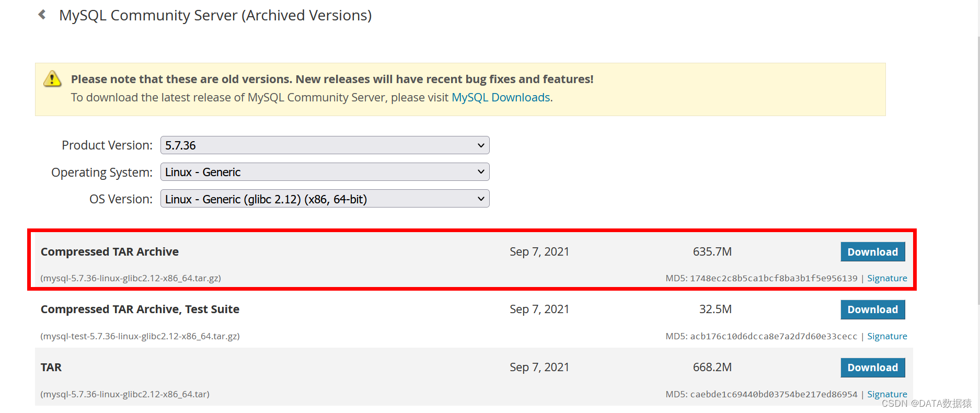
Task: Open the Operating System dropdown
Action: pyautogui.click(x=325, y=172)
